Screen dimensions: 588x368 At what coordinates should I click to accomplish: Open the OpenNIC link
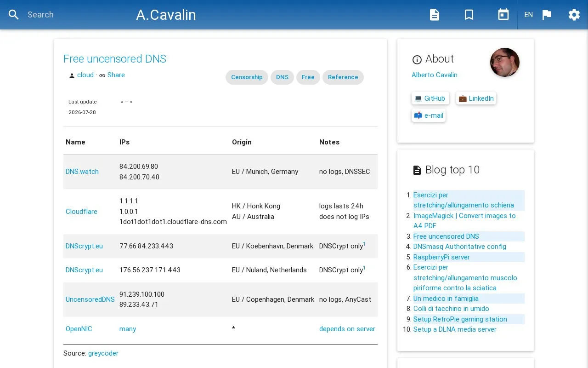coord(79,329)
